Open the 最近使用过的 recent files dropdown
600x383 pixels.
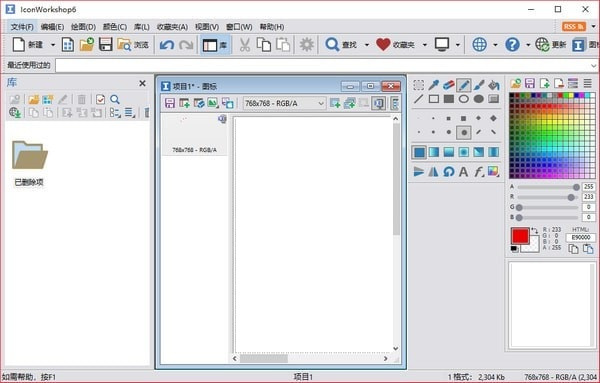(x=593, y=65)
